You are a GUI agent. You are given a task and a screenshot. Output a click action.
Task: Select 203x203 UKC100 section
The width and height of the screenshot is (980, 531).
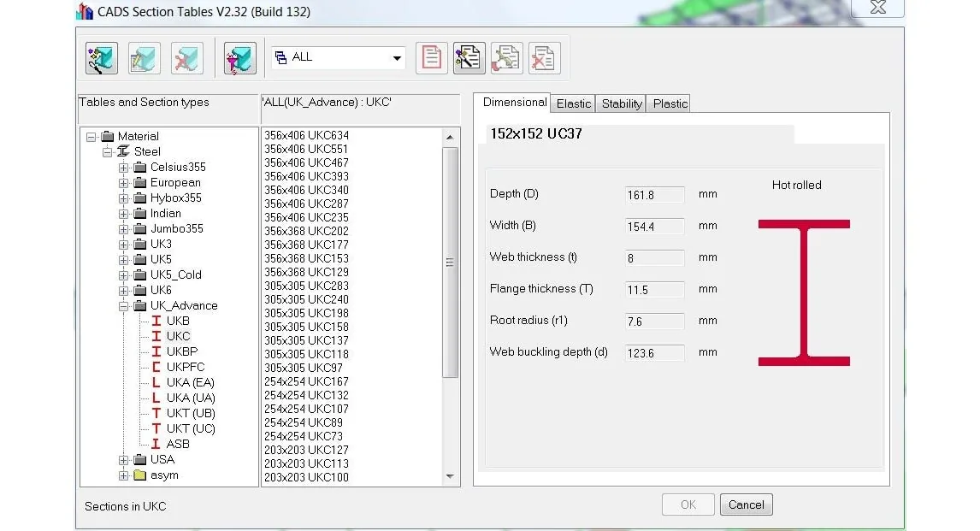306,477
